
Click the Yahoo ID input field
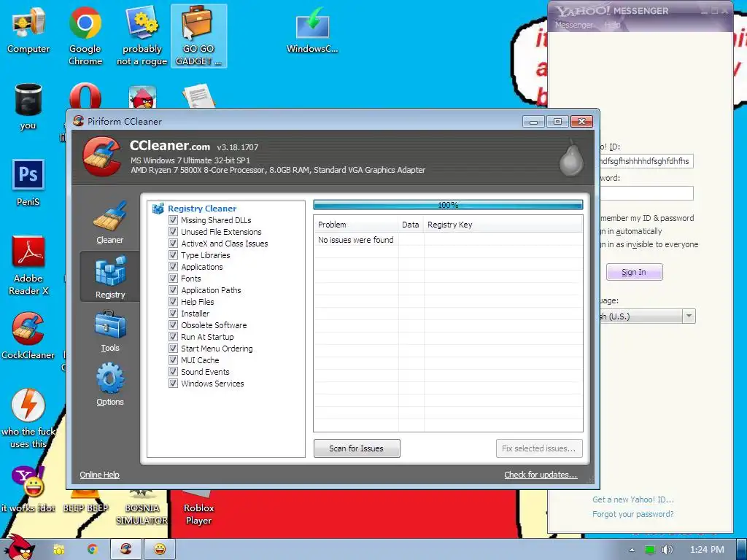click(x=646, y=161)
